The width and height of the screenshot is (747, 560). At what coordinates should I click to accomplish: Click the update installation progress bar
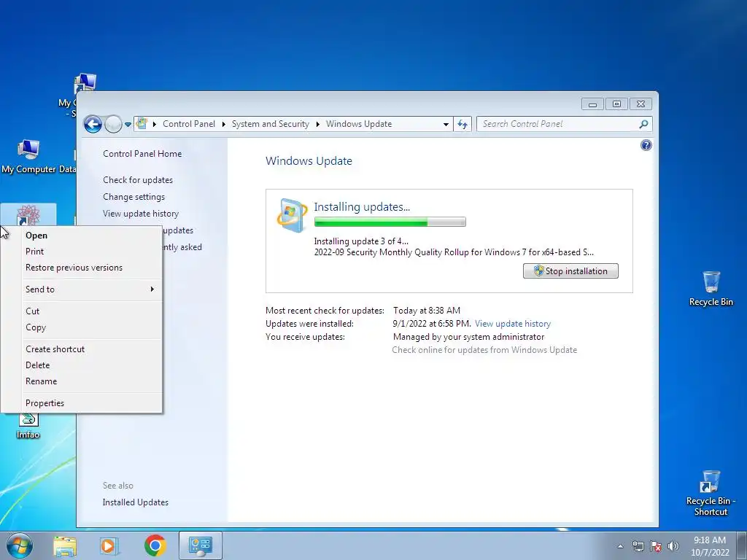pos(390,222)
